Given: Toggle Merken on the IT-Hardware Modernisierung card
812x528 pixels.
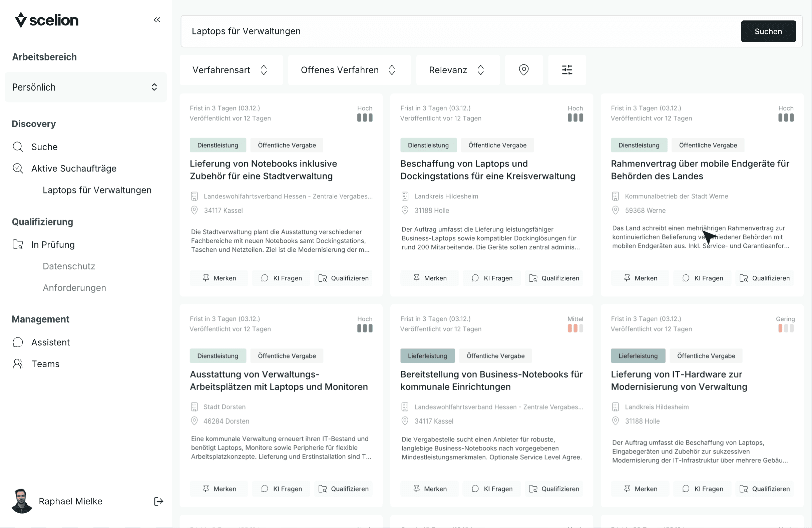Looking at the screenshot, I should click(640, 488).
